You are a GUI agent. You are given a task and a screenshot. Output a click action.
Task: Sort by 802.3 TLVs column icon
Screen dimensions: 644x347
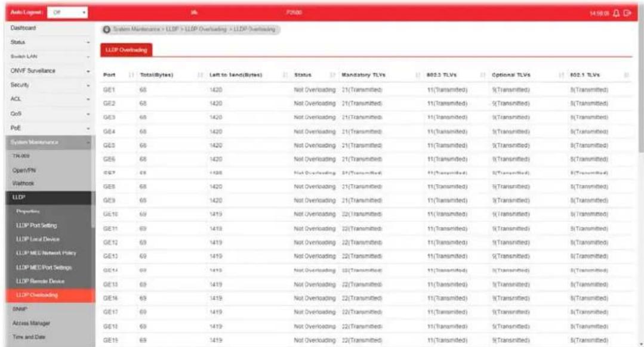[483, 75]
